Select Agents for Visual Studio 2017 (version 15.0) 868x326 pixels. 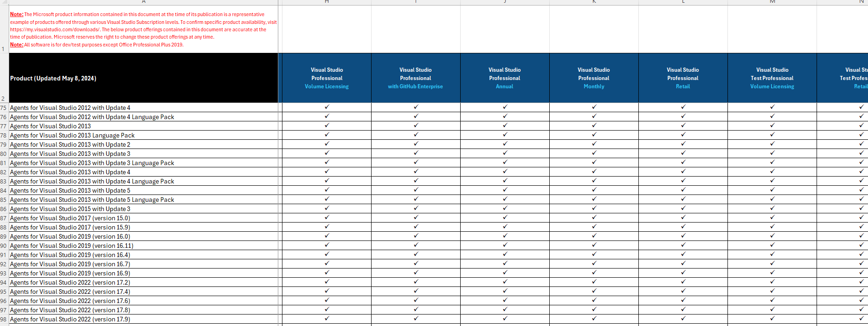[143, 218]
